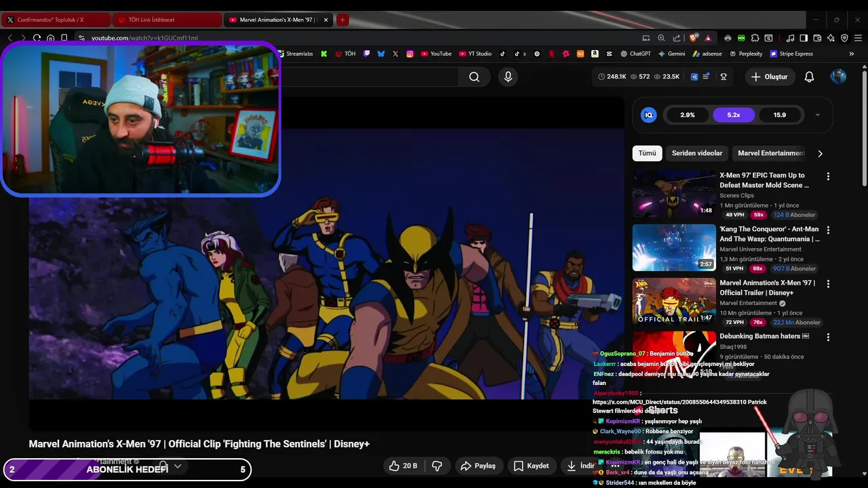This screenshot has width=868, height=488.
Task: Click the YouTube search magnifier button
Action: tap(474, 77)
